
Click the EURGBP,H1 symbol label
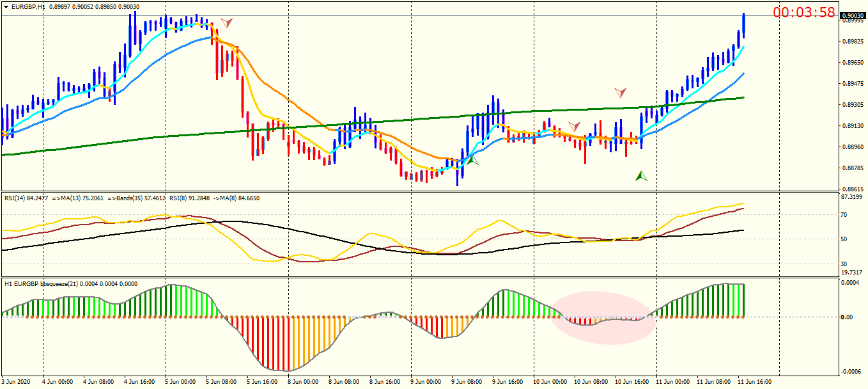(x=29, y=6)
